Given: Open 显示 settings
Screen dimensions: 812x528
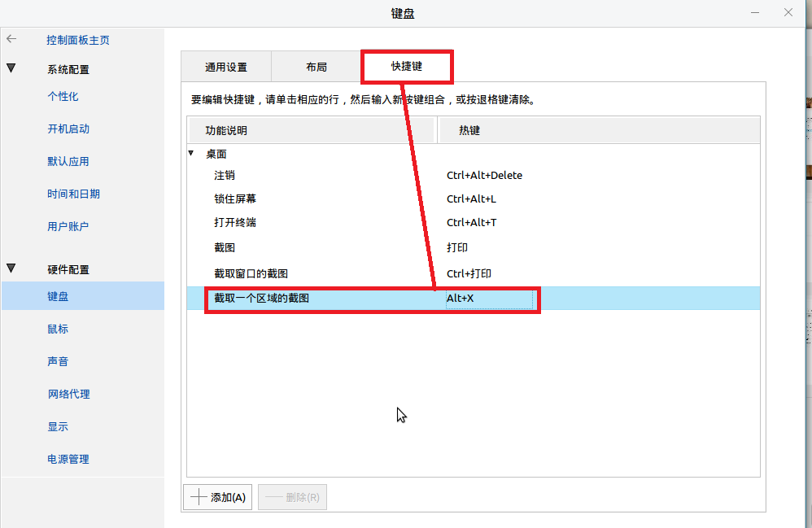Looking at the screenshot, I should [x=58, y=426].
